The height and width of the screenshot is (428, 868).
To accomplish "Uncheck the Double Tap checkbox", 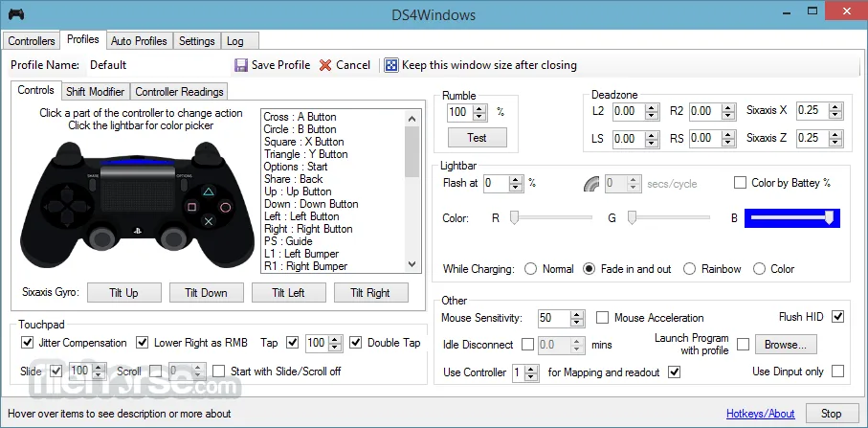I will click(x=356, y=343).
